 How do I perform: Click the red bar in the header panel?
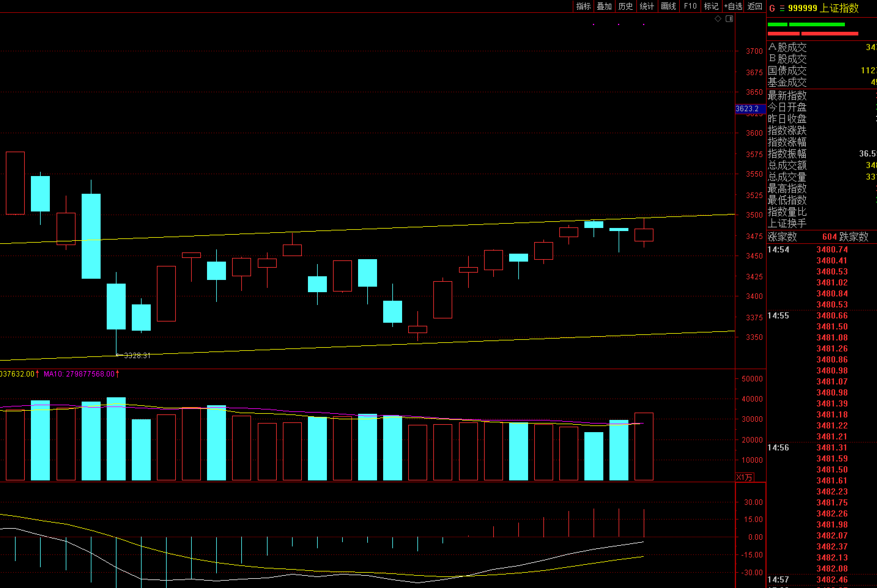pyautogui.click(x=813, y=34)
